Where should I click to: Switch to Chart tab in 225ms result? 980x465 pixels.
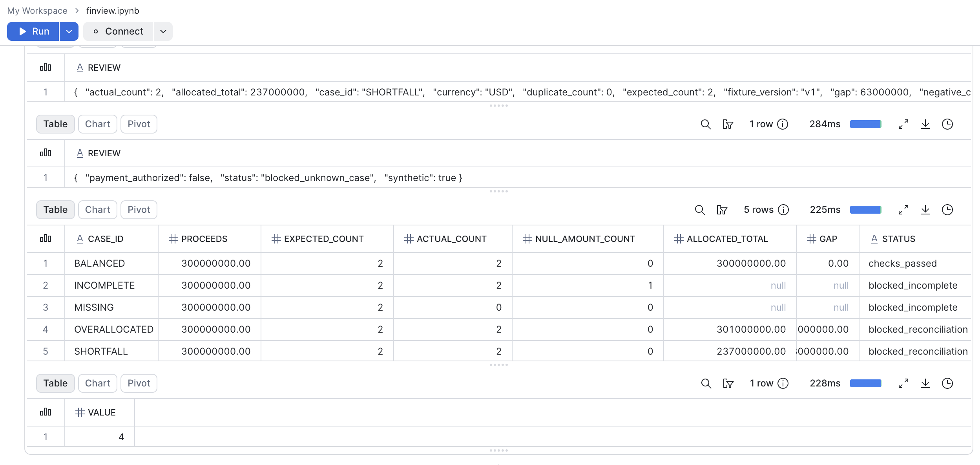click(98, 210)
